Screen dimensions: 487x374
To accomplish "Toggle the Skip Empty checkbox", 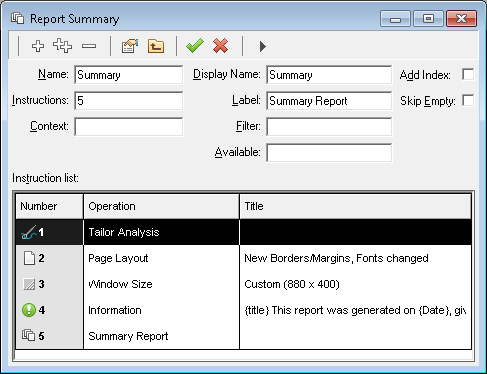I will click(x=468, y=100).
